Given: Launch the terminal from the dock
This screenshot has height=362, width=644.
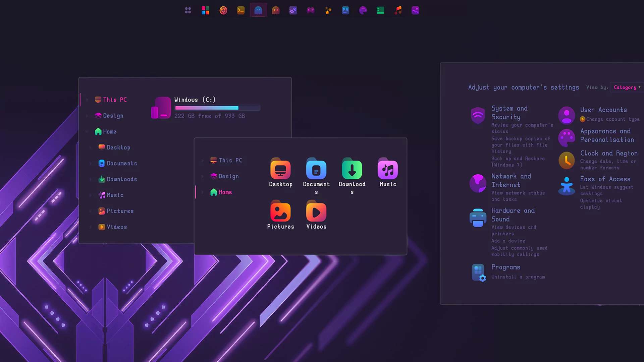Looking at the screenshot, I should [x=241, y=10].
